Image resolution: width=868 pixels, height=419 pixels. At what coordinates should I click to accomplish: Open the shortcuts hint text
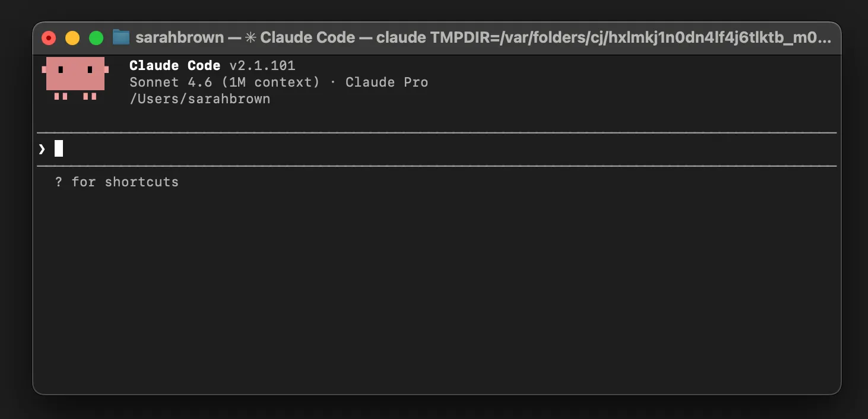[x=116, y=182]
